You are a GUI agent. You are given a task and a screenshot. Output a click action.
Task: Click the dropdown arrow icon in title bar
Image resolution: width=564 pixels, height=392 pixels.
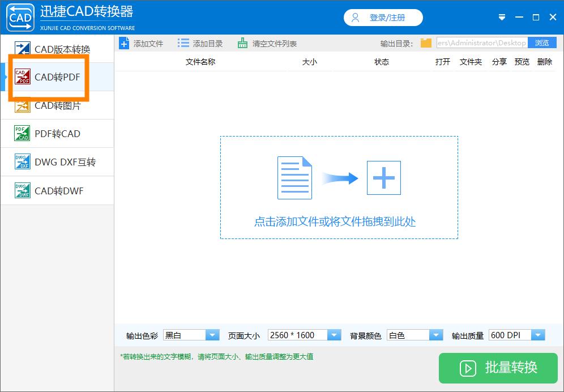[x=502, y=17]
